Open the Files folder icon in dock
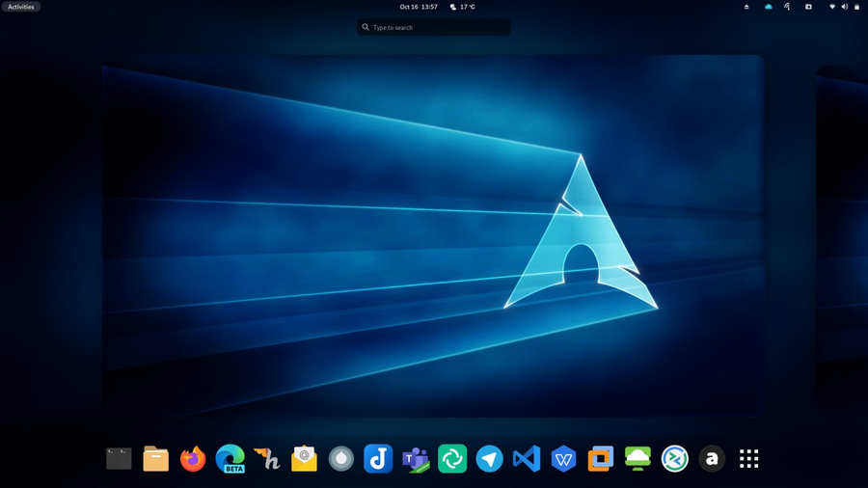 156,459
